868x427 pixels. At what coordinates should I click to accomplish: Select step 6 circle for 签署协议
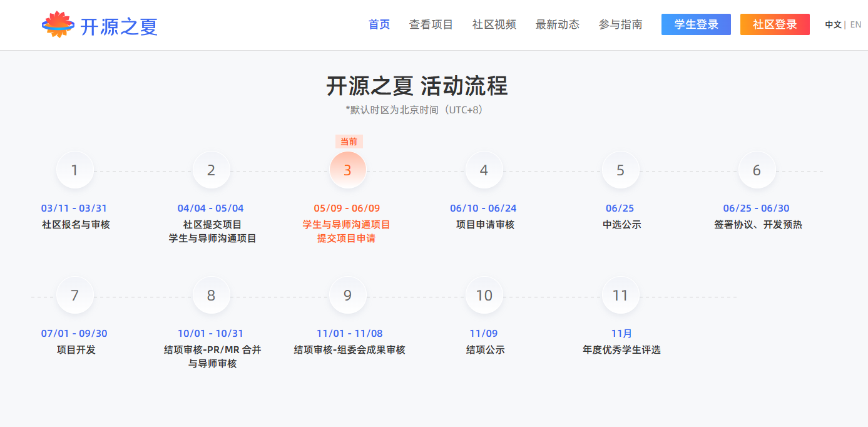click(757, 170)
